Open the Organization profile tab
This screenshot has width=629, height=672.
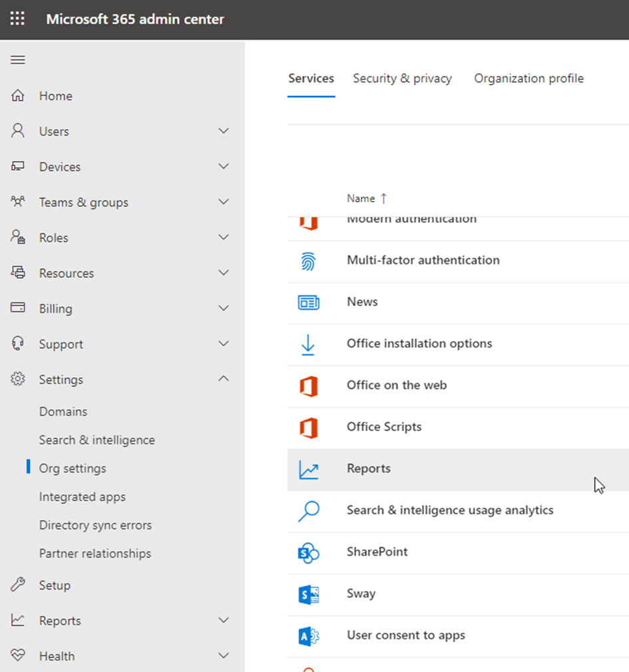tap(528, 79)
